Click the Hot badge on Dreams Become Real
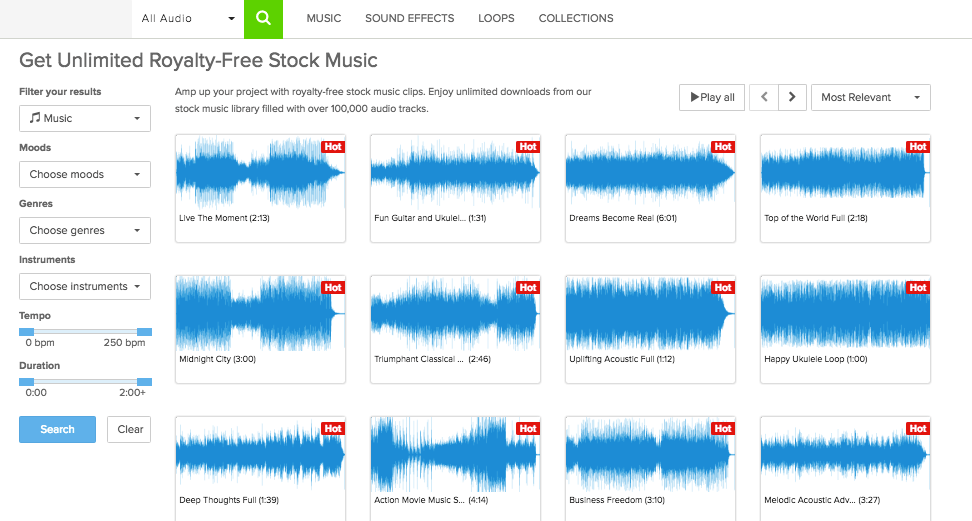The height and width of the screenshot is (521, 972). pyautogui.click(x=723, y=147)
